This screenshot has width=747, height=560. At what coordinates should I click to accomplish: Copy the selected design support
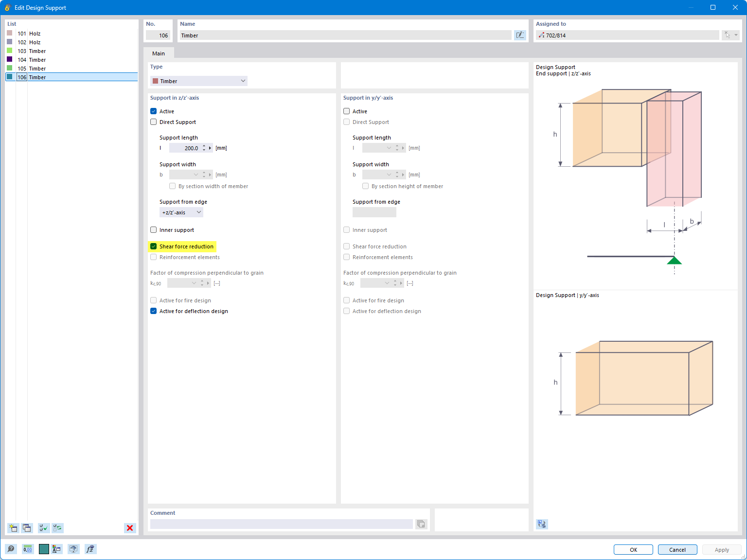click(x=27, y=528)
